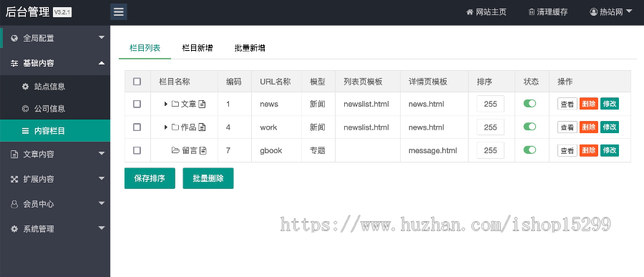Check the checkbox for the 作品 row

tap(137, 127)
